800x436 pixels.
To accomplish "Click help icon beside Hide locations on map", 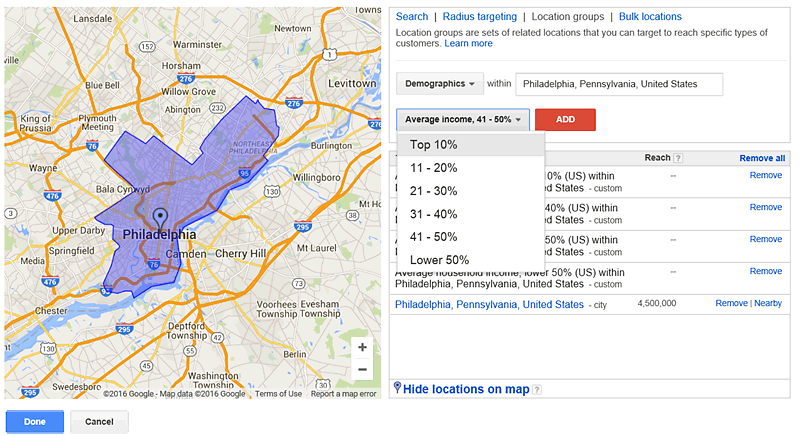I will tap(537, 390).
